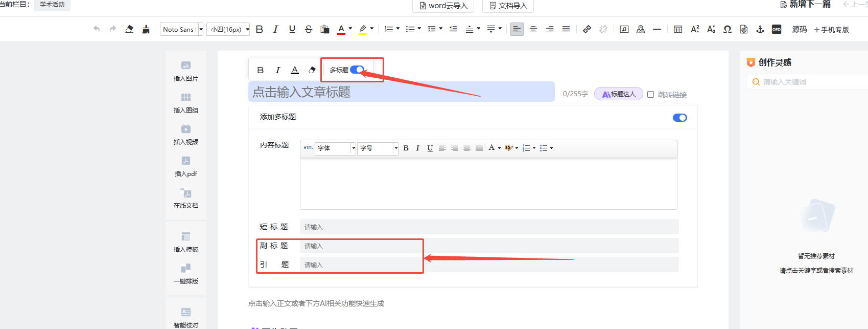The height and width of the screenshot is (329, 868).
Task: Open the font color picker in toolbar
Action: [x=341, y=29]
